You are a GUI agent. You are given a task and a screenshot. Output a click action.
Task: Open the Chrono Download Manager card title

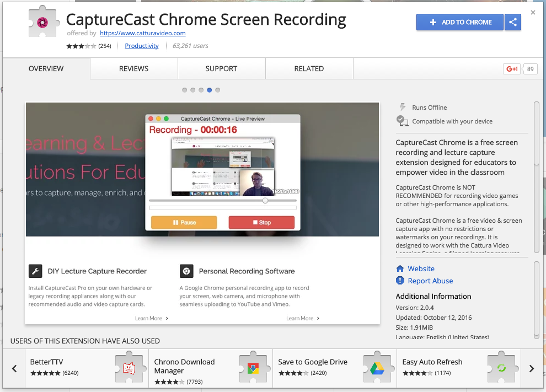185,366
